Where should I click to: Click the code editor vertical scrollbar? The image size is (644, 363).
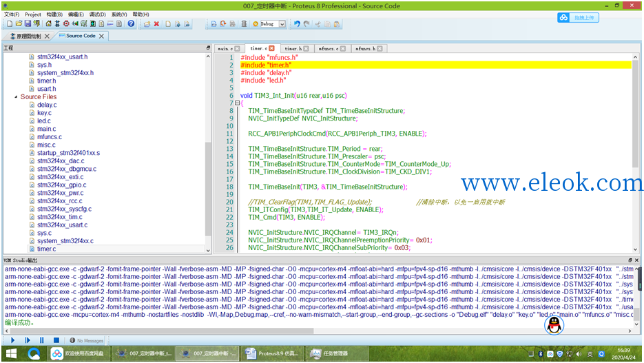636,113
